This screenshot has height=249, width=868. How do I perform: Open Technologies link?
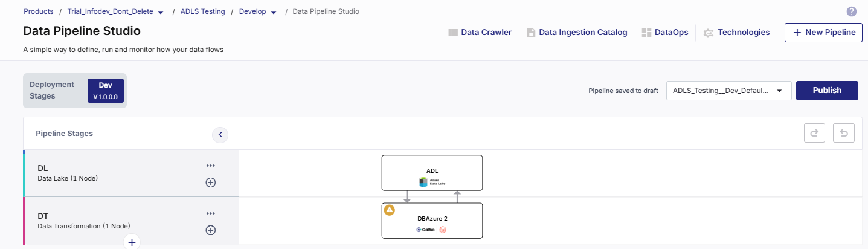tap(744, 33)
